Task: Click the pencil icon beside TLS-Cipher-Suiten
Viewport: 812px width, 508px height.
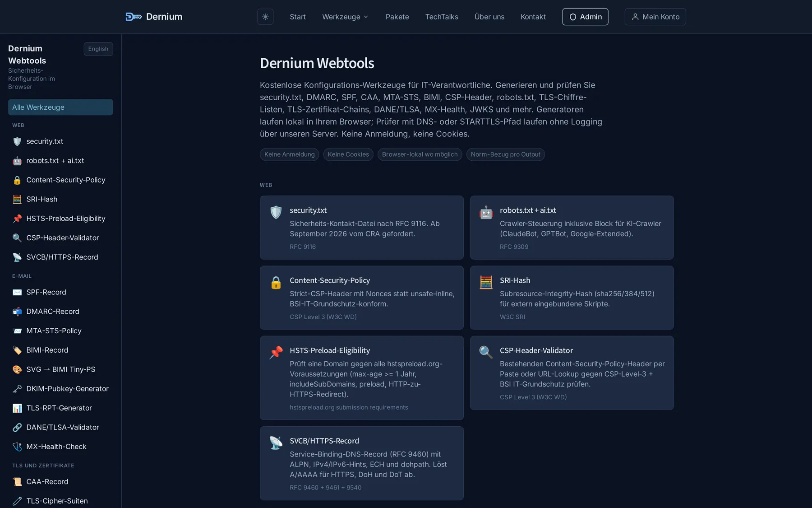Action: [x=17, y=501]
